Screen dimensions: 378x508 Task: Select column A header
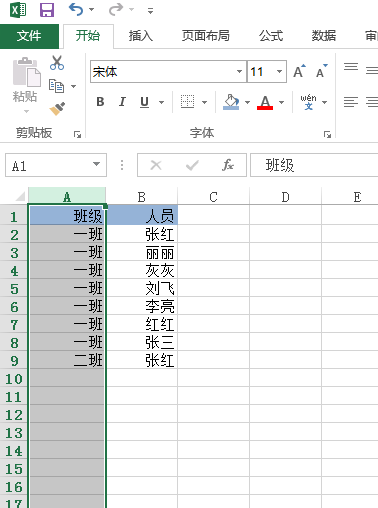[67, 197]
